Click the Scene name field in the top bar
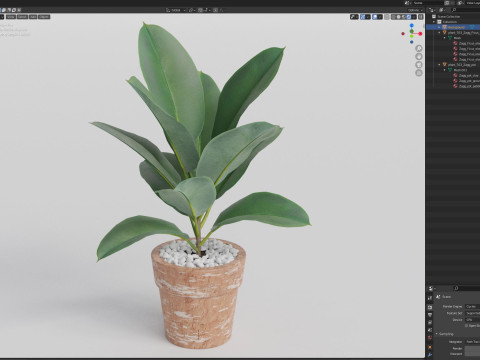Screen dimensions: 480x360 click(428, 3)
